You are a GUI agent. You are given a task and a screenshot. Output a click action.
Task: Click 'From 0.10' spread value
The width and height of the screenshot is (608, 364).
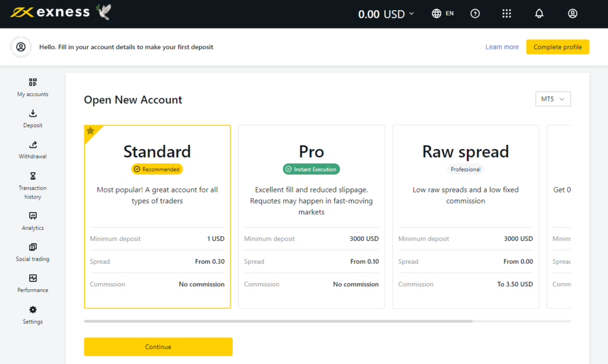pyautogui.click(x=365, y=262)
